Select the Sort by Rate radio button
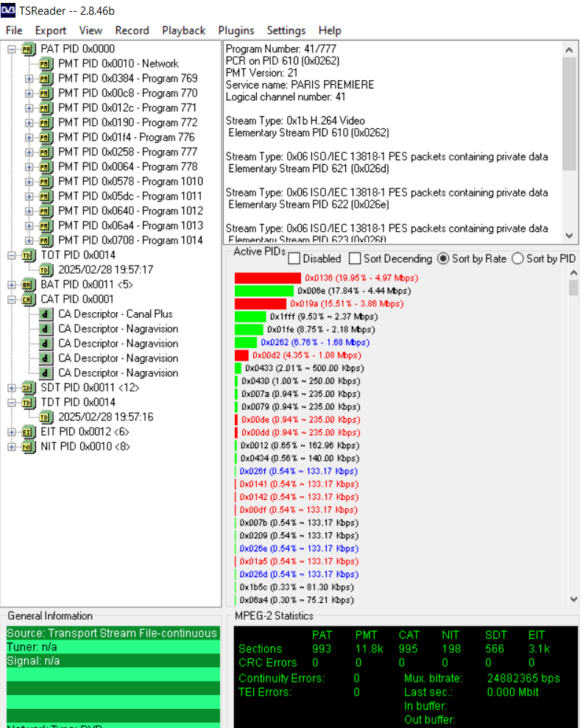Screen dimensions: 580x728 coord(443,258)
